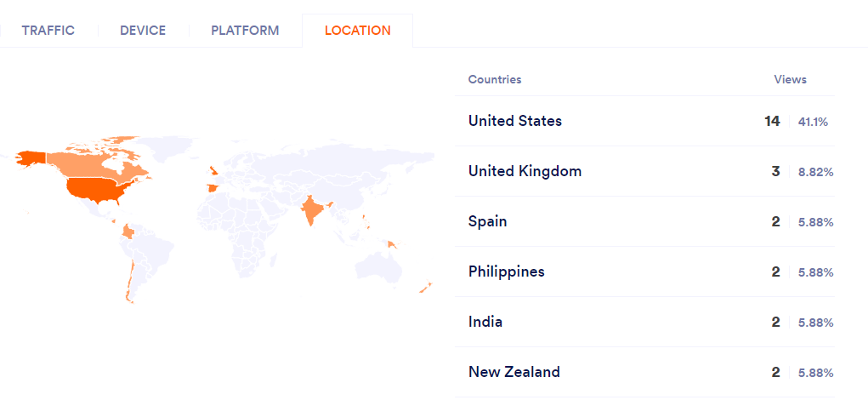Click United Kingdom in the country list
Image resolution: width=868 pixels, height=400 pixels.
[x=525, y=171]
